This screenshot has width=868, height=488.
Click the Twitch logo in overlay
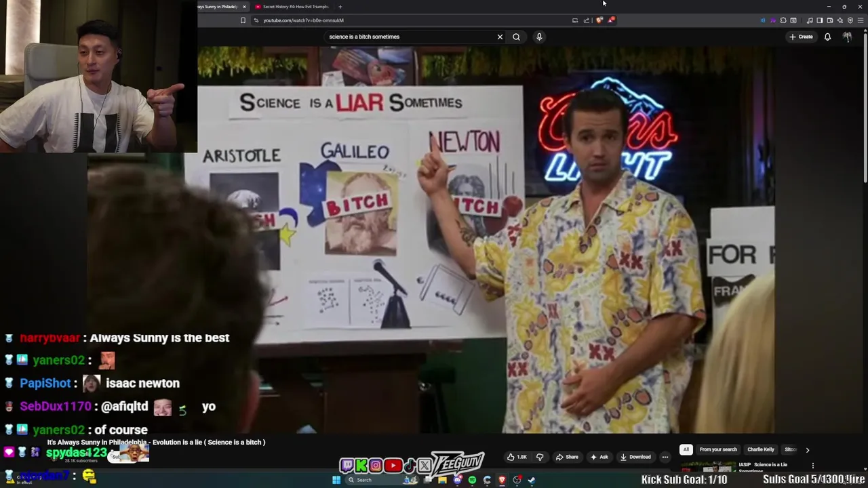pos(347,466)
